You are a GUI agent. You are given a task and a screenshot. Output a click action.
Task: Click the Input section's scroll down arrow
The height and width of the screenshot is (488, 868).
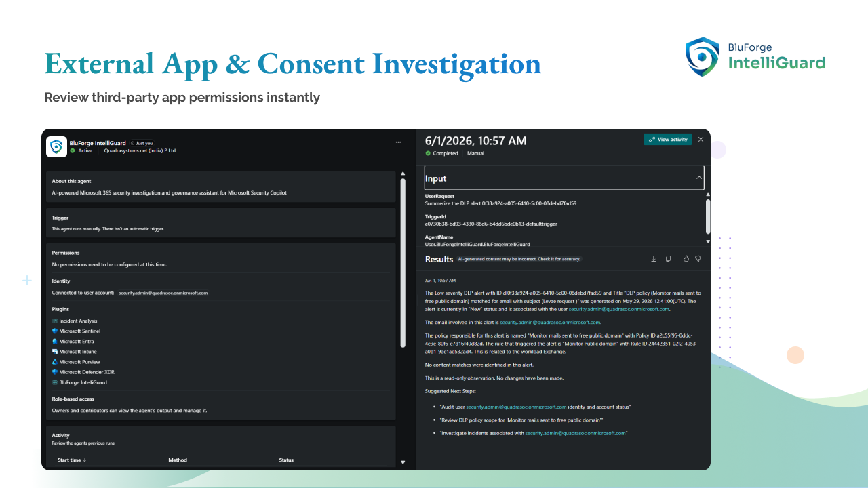[x=709, y=241]
